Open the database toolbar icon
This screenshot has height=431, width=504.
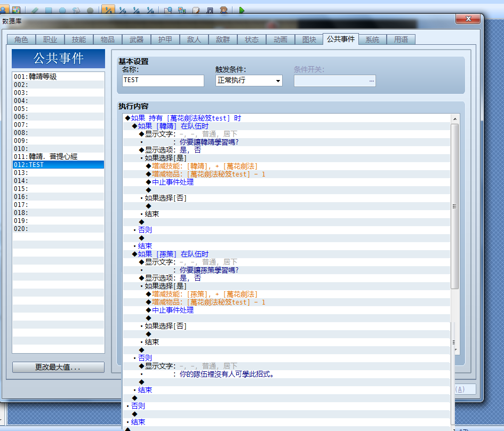point(168,10)
